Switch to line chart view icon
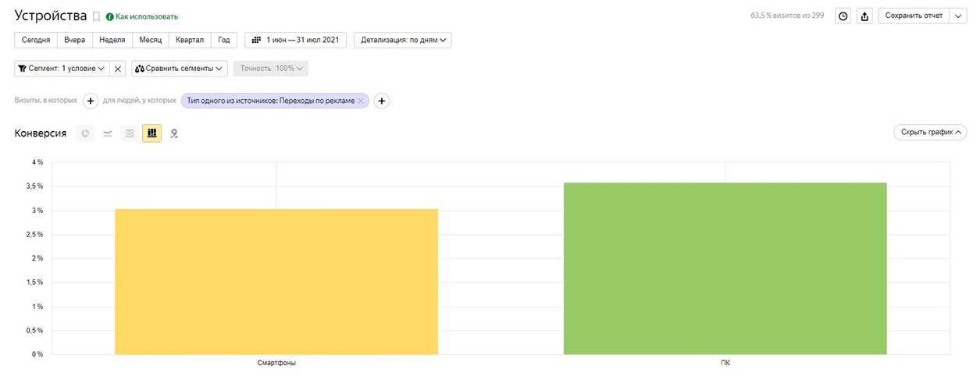 108,133
